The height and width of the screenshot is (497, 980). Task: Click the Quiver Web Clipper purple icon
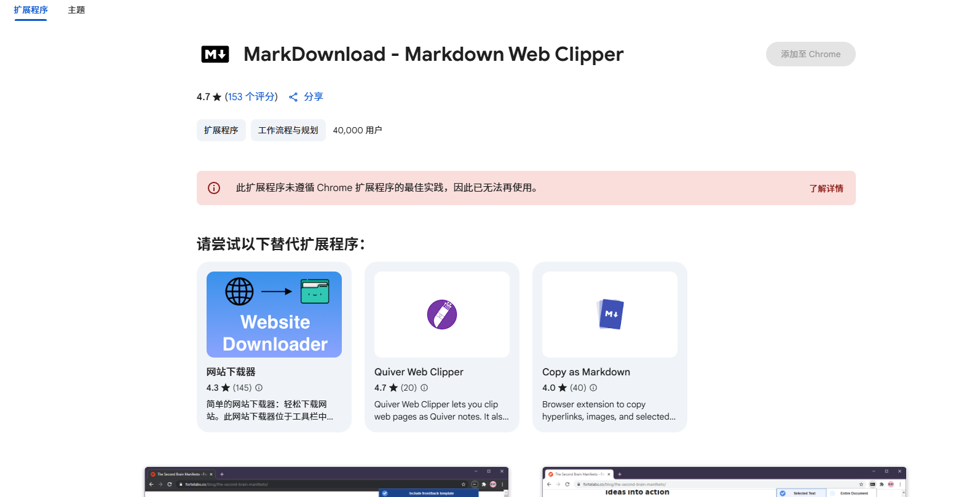(x=442, y=315)
